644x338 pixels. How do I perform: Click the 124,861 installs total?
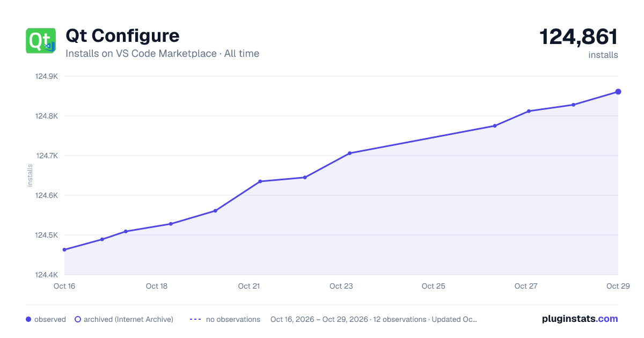[579, 37]
